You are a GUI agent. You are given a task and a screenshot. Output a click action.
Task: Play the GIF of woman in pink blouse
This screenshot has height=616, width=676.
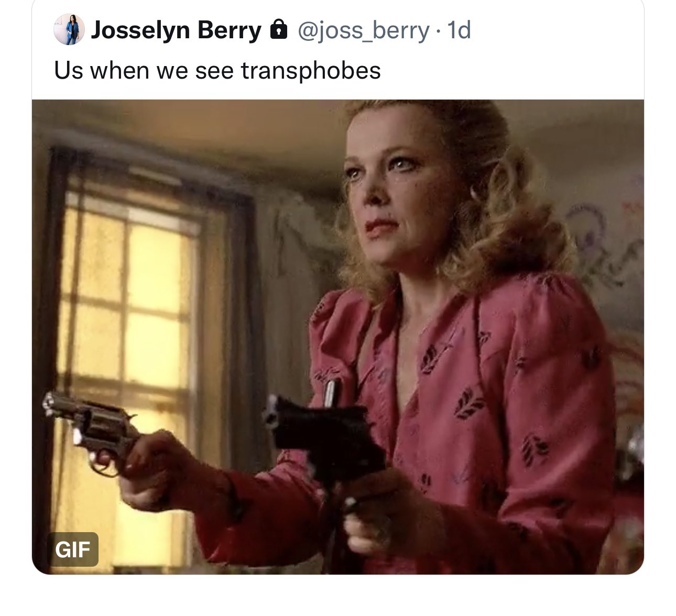pos(338,337)
